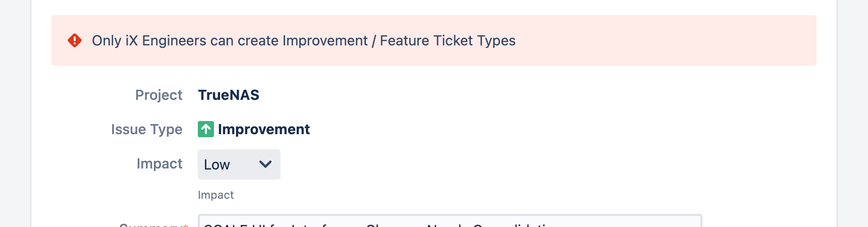Open the Impact select box showing Low

239,164
